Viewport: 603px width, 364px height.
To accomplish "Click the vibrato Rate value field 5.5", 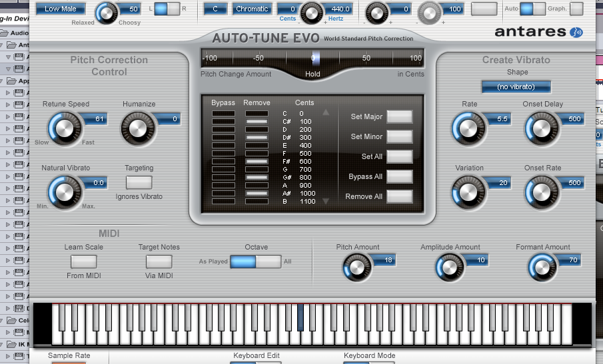I will 499,119.
